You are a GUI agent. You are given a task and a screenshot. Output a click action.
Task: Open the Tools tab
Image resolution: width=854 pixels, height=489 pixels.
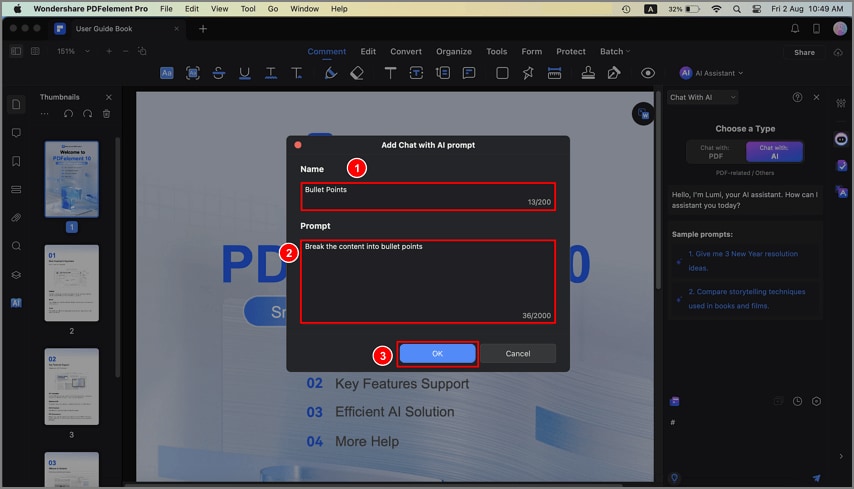coord(497,51)
